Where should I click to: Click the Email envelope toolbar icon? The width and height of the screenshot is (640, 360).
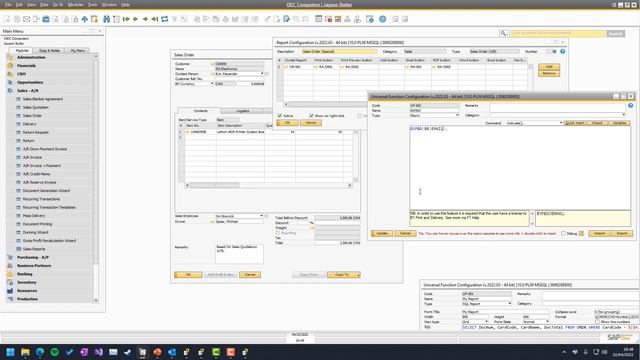[27, 19]
